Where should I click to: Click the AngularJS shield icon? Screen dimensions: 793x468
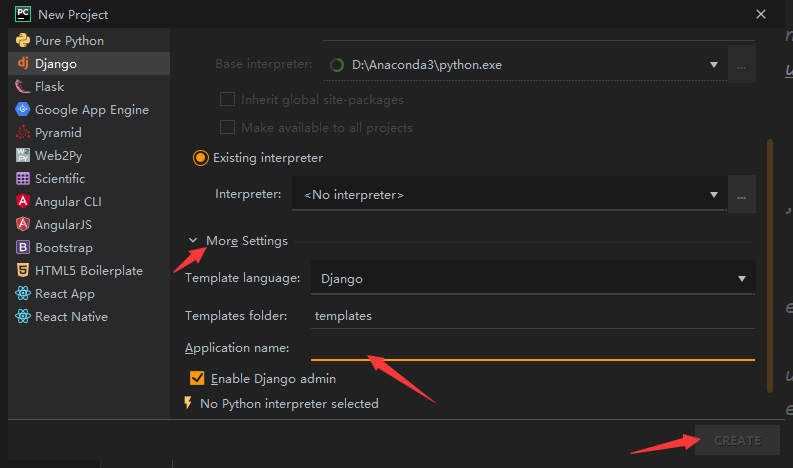pos(23,224)
